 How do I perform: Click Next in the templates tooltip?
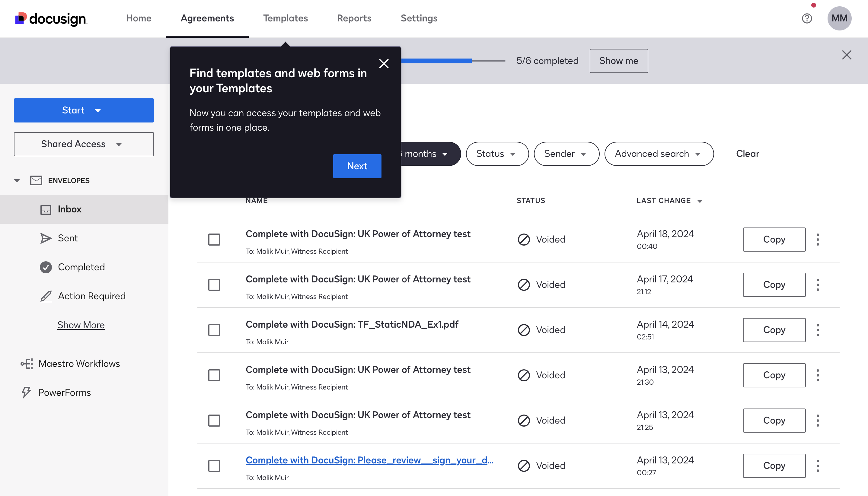coord(357,166)
